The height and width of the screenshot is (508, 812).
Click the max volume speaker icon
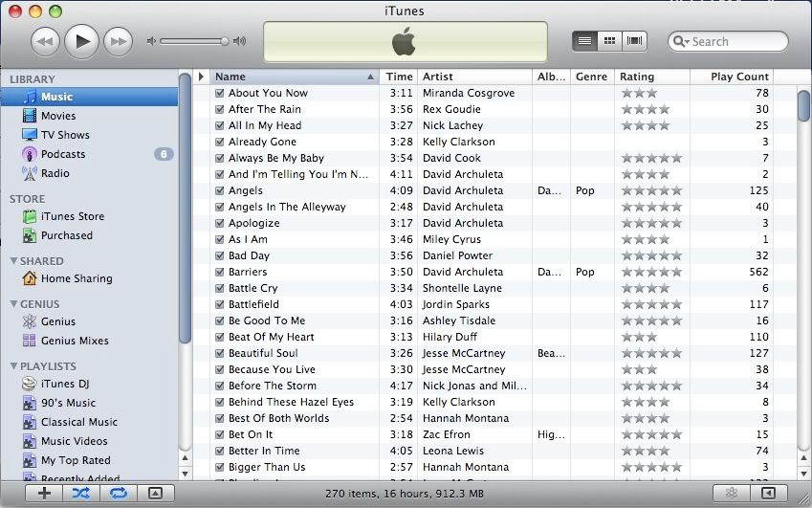[x=240, y=41]
